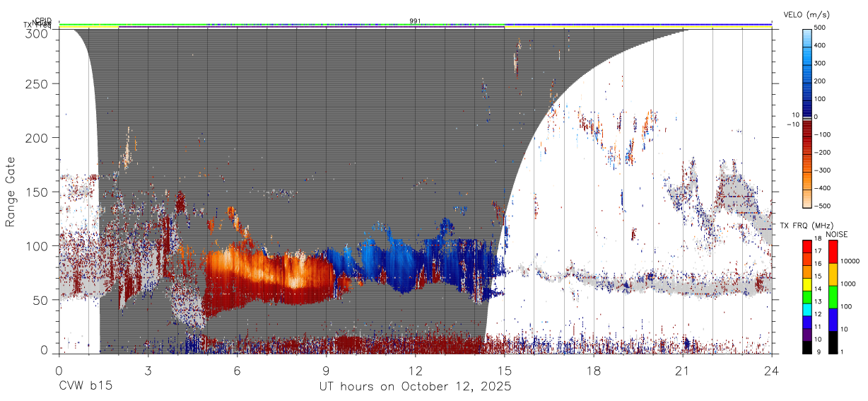This screenshot has width=868, height=401.
Task: Click the cyan 12–13 MHz TX FRQ swatch
Action: 807,308
